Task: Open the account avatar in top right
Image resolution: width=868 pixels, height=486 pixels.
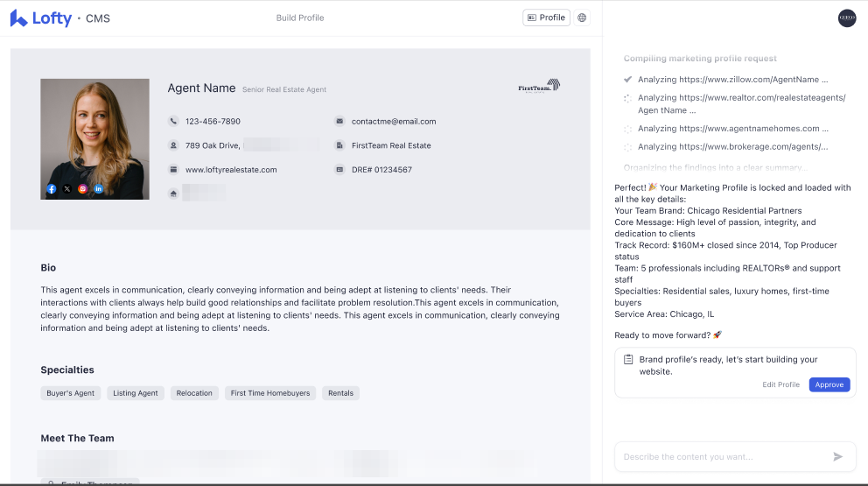Action: [x=847, y=18]
